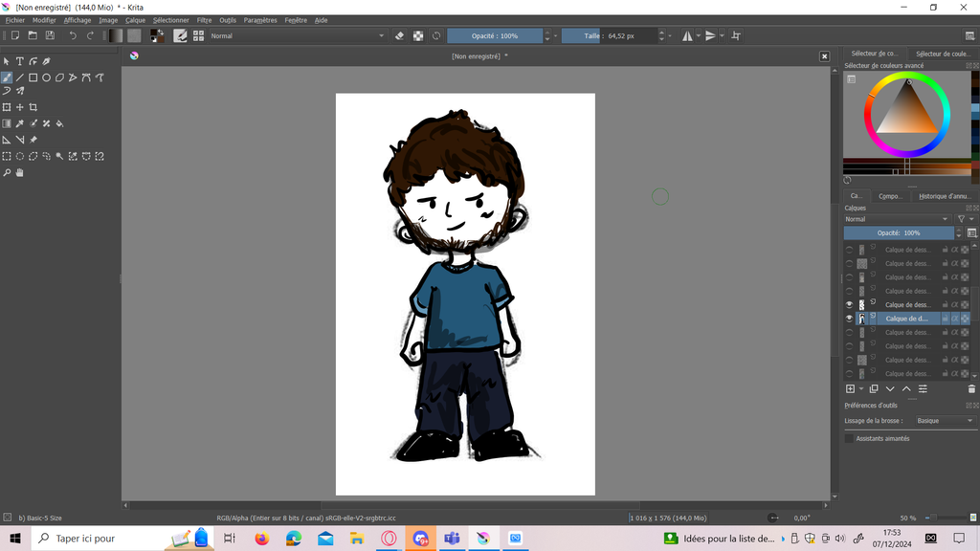980x551 pixels.
Task: Click the eraser mode icon in toolbar
Action: 400,35
